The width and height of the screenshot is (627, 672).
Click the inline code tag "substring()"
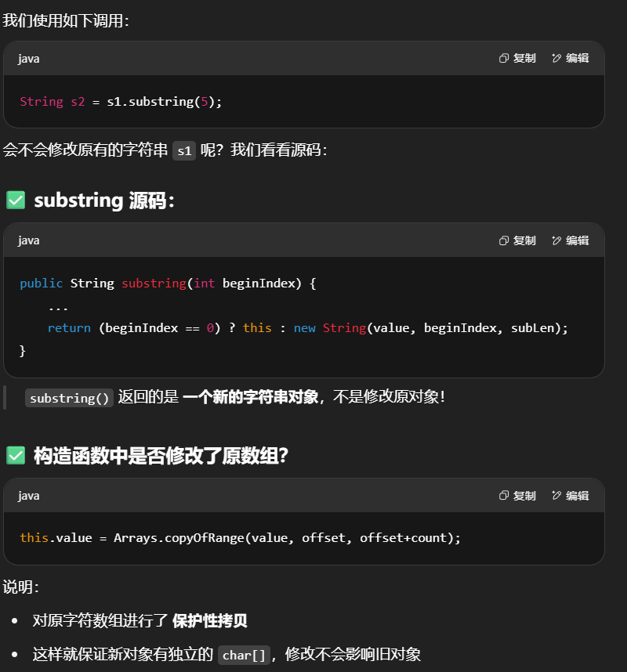[69, 398]
